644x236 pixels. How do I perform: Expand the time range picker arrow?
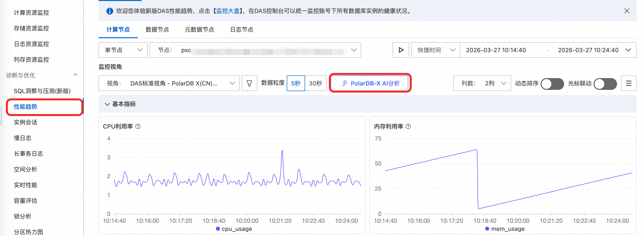[x=628, y=50]
